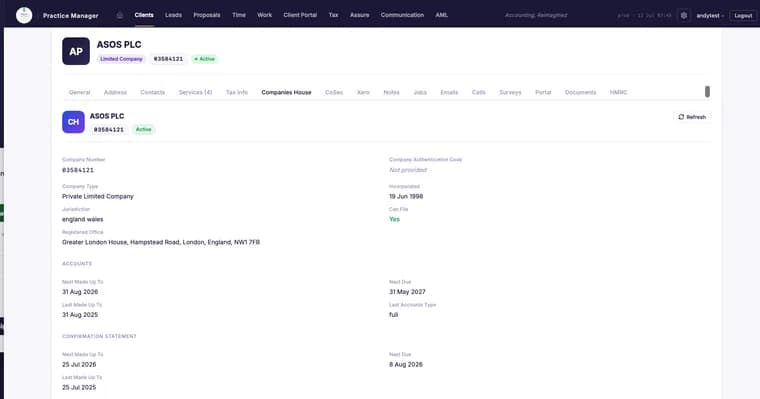Switch to the CoSec tab

pyautogui.click(x=334, y=92)
